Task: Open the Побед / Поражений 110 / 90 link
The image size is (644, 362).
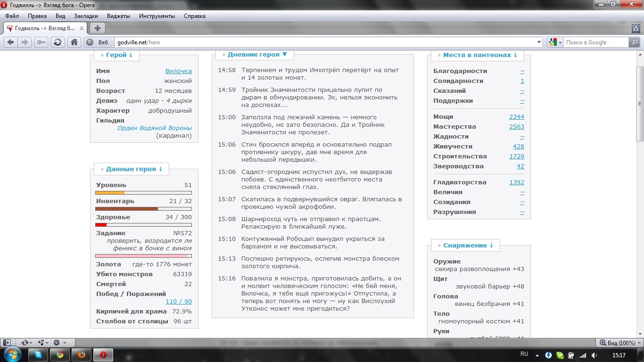Action: click(179, 302)
